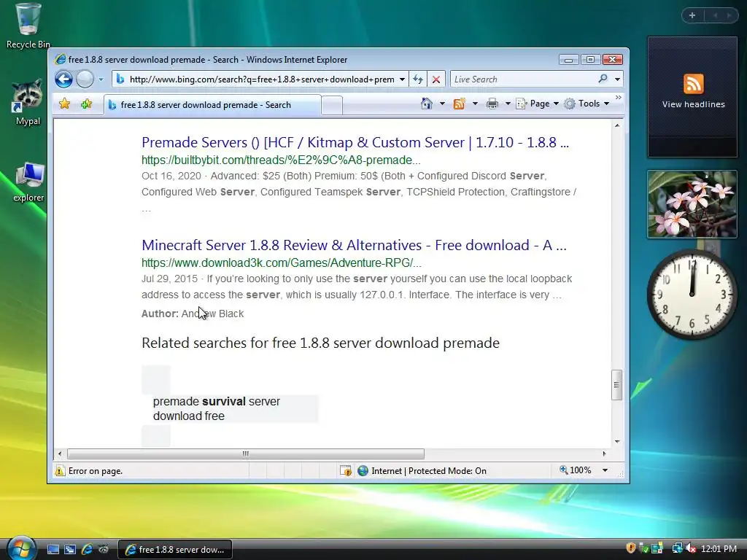Image resolution: width=747 pixels, height=560 pixels.
Task: Click 'Internet | Protected Mode: On' status
Action: coord(422,471)
